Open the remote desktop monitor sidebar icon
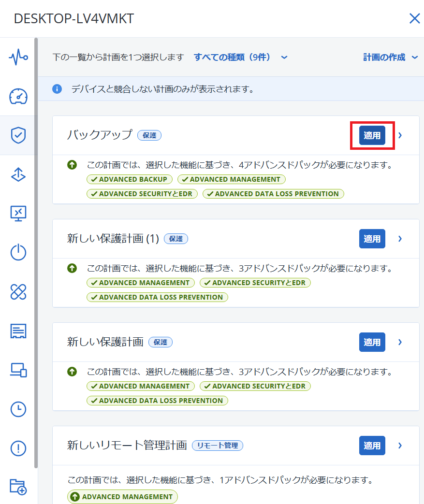424x504 pixels. click(x=18, y=214)
